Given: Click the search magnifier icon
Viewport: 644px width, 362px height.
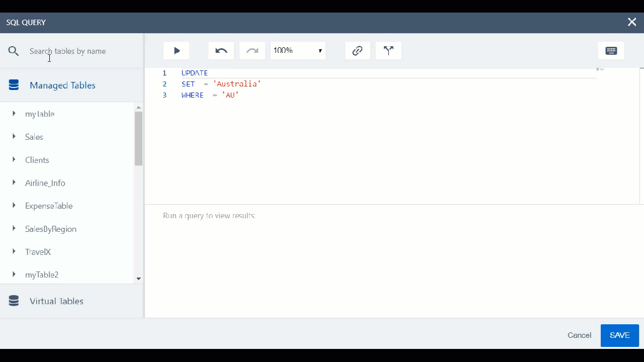Looking at the screenshot, I should click(x=14, y=51).
